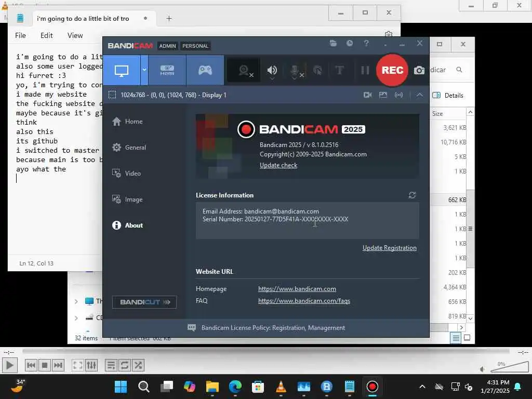Click the search icon in File Explorer

point(459,70)
